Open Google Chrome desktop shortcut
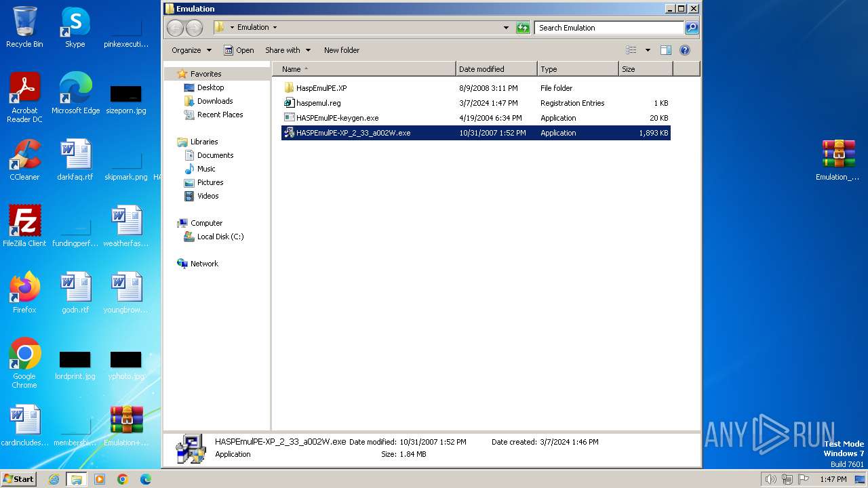Viewport: 868px width, 488px height. [24, 363]
